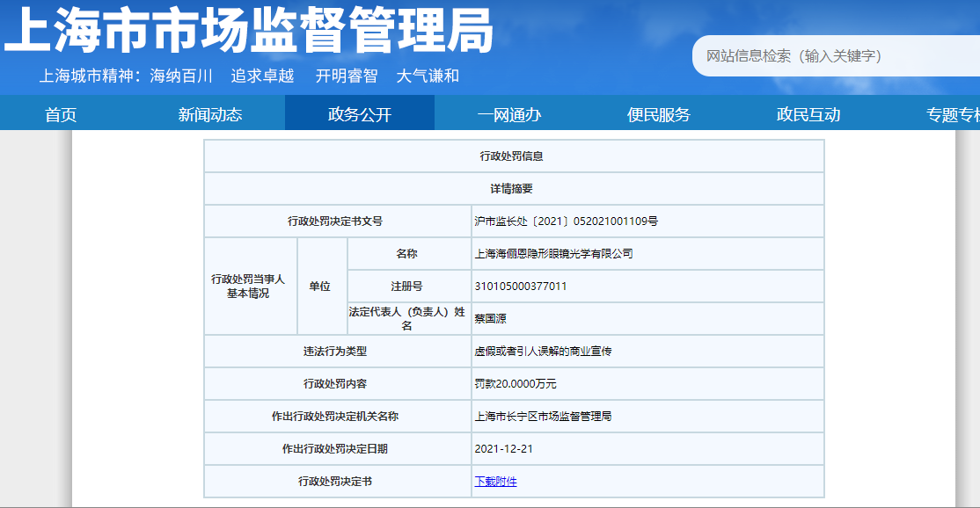Click the 网站信息检索 search field

click(837, 56)
